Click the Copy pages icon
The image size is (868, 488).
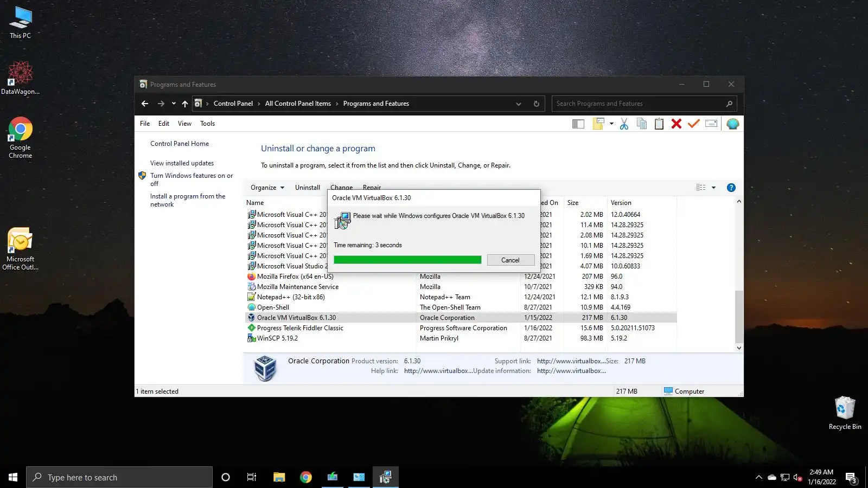coord(642,124)
